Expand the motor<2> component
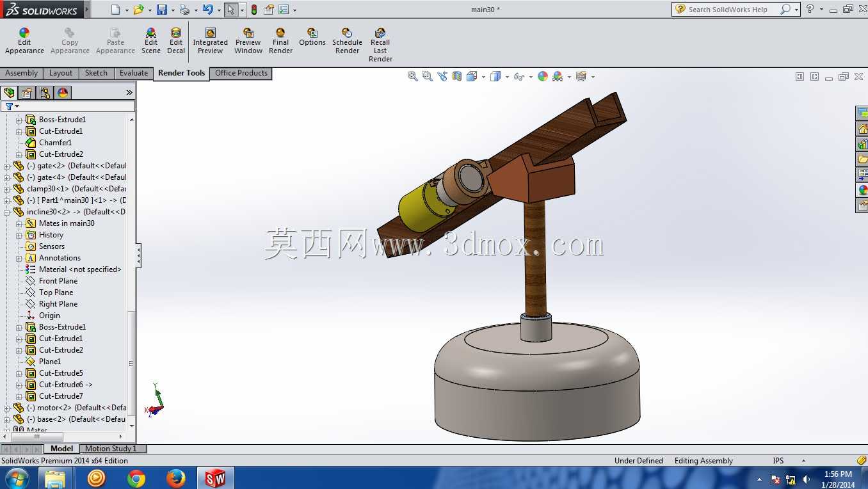This screenshot has width=868, height=489. tap(7, 408)
